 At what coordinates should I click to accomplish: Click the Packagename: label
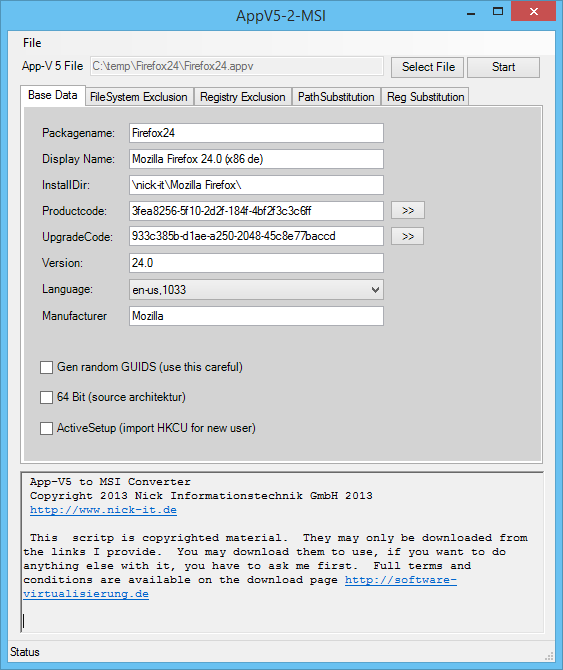click(x=78, y=133)
